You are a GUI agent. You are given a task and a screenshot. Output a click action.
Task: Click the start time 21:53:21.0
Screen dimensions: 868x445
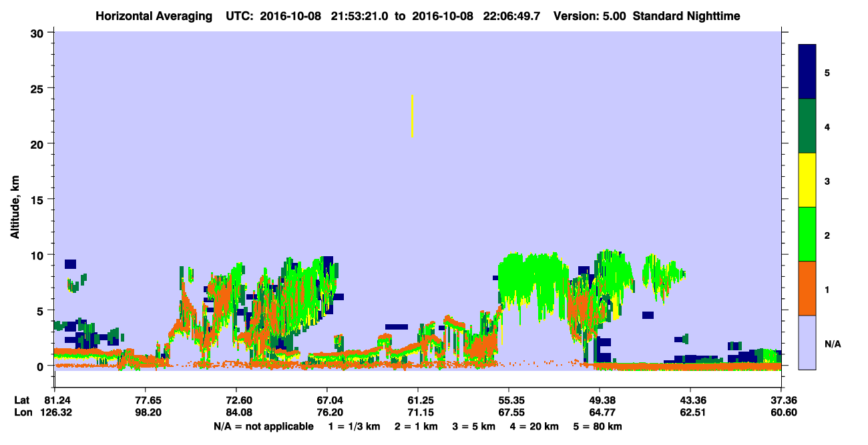click(360, 15)
